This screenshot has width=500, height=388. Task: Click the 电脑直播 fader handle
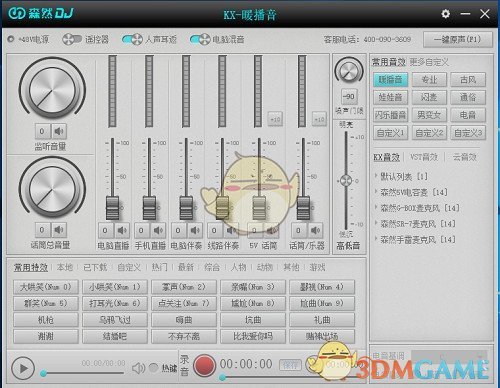click(x=113, y=208)
